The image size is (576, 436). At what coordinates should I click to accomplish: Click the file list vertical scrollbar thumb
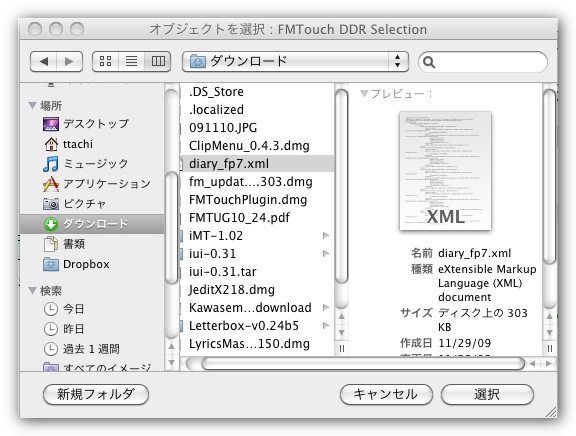pyautogui.click(x=342, y=186)
